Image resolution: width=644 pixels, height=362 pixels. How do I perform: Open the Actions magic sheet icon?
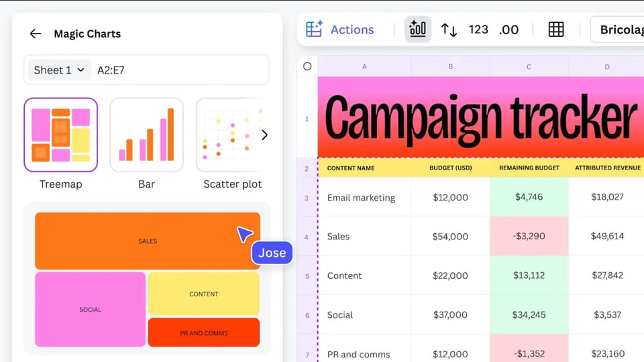[x=314, y=29]
